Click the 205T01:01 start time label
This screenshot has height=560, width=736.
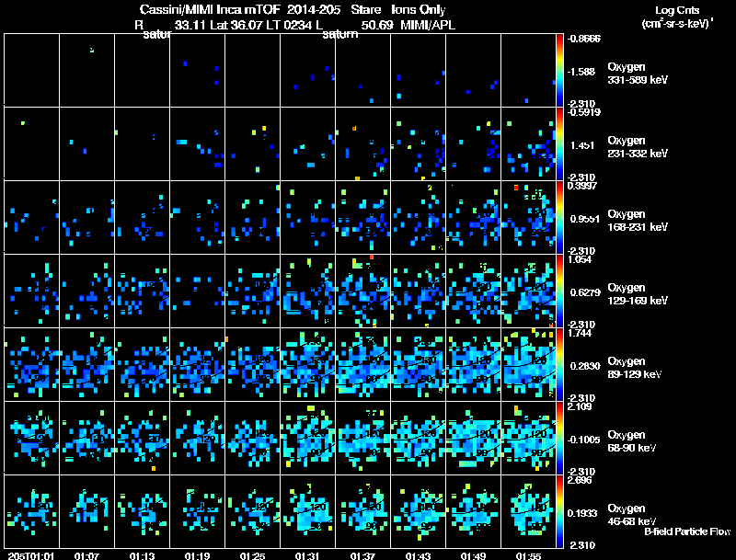coord(31,556)
